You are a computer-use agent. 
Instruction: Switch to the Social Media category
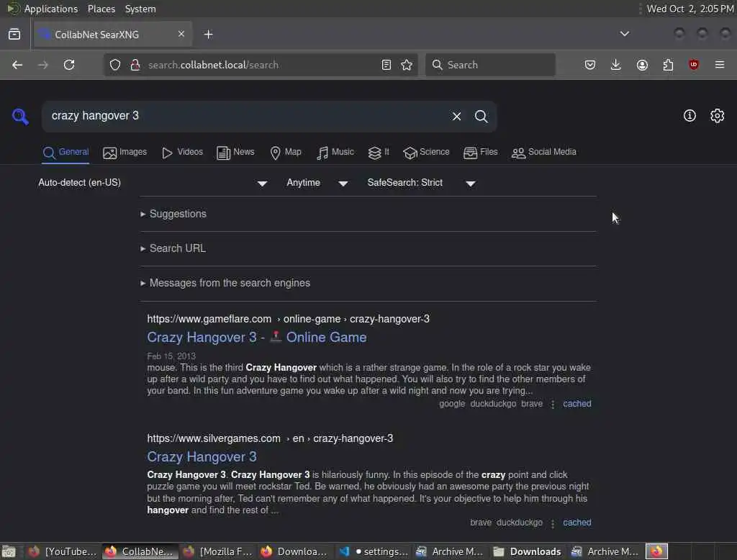(x=544, y=153)
